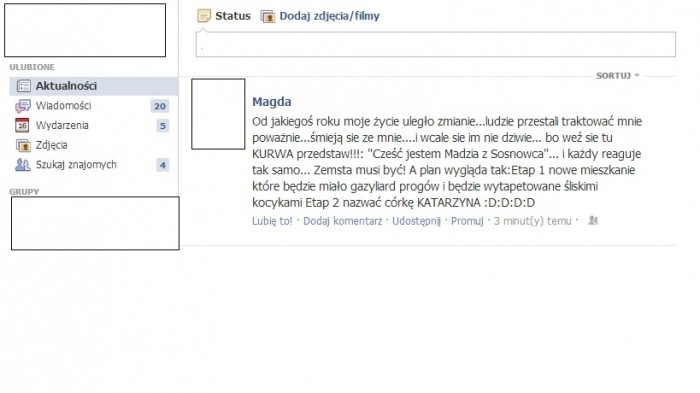Click Udostępnij to share the post
The image size is (700, 393).
[416, 221]
